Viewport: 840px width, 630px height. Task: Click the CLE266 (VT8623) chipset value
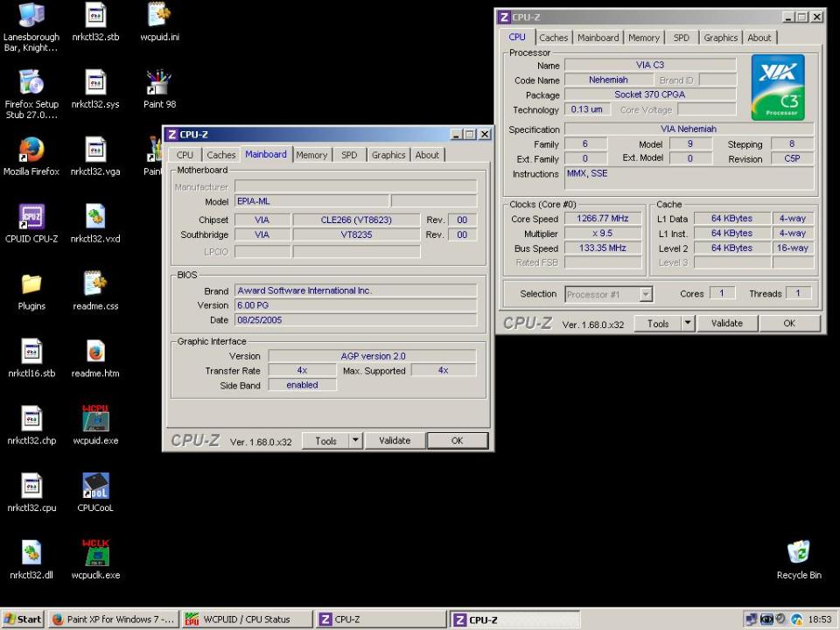[356, 220]
